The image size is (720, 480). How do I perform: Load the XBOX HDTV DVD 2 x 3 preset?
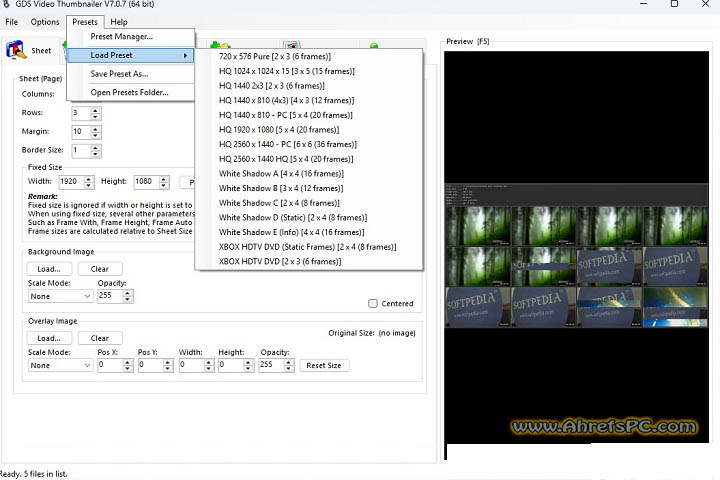[309, 262]
